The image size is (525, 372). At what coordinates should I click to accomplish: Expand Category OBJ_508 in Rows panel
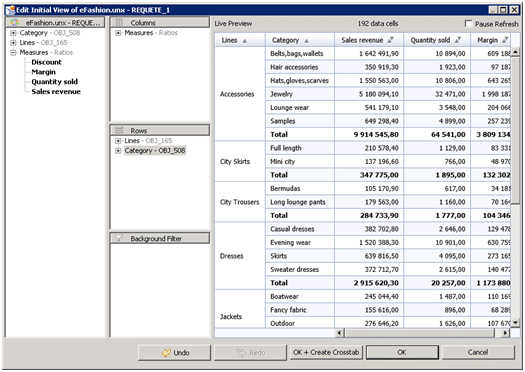coord(118,151)
